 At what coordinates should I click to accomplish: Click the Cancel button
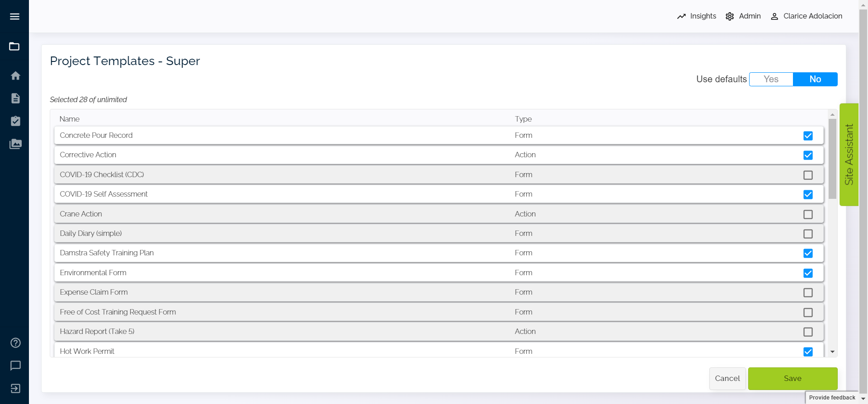pyautogui.click(x=727, y=379)
